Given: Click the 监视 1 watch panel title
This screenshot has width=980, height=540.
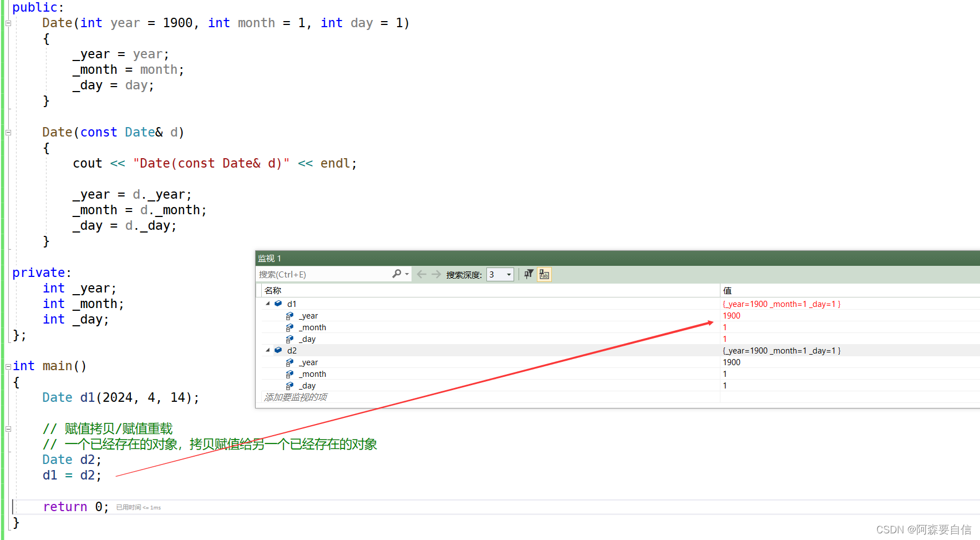Looking at the screenshot, I should pos(270,258).
